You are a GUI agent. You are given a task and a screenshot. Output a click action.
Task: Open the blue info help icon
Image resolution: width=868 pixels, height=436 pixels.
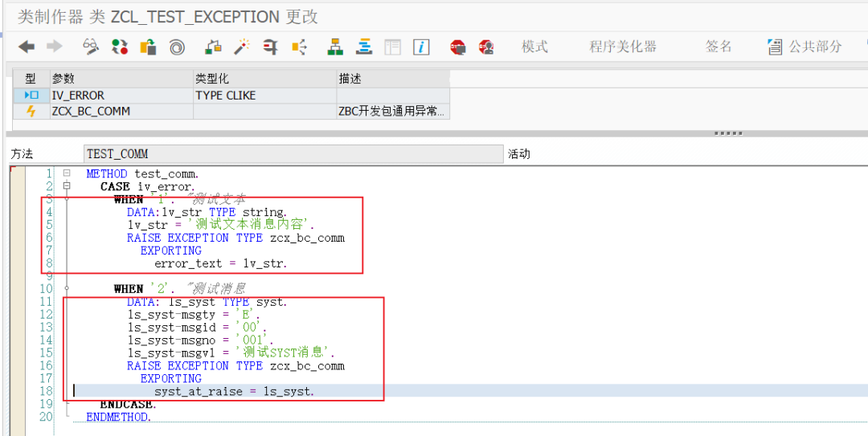(421, 47)
